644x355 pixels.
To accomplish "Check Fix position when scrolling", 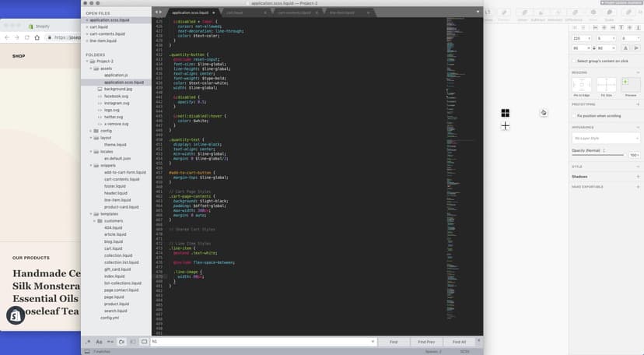I will 574,115.
